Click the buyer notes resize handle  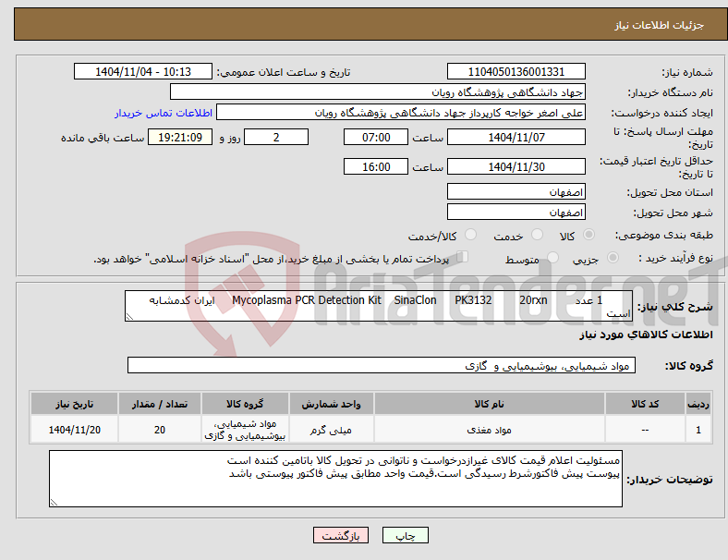point(54,503)
